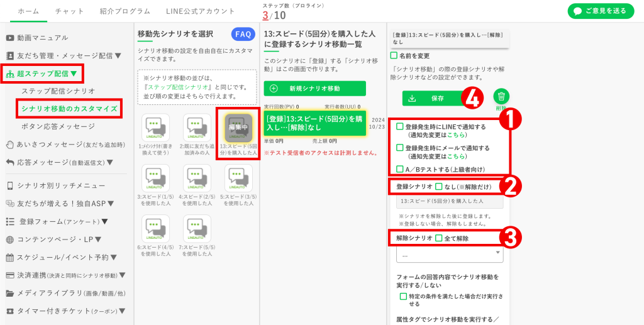The height and width of the screenshot is (325, 644).
Task: Click the 登録シナリオ field 13:スピード(5回分)を購入した人
Action: [450, 202]
